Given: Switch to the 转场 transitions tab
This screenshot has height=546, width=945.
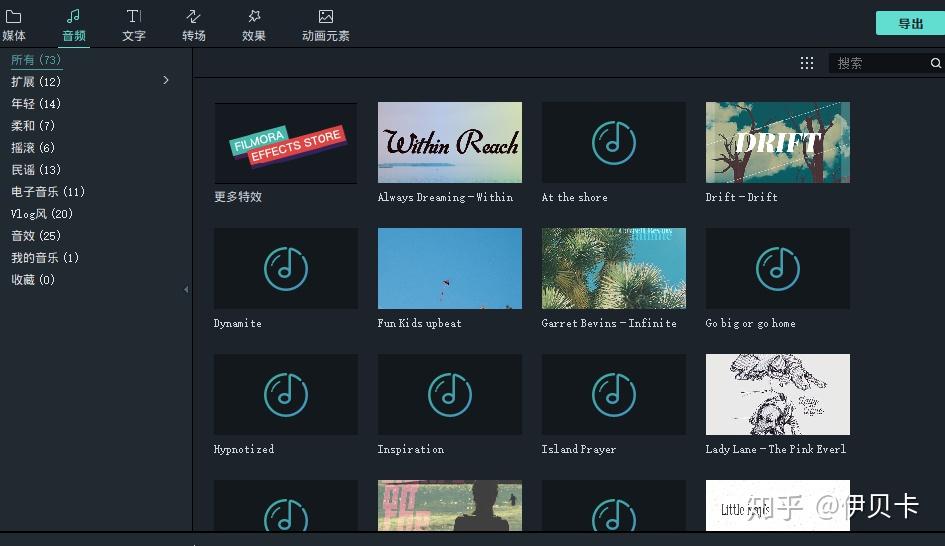Looking at the screenshot, I should pyautogui.click(x=193, y=25).
